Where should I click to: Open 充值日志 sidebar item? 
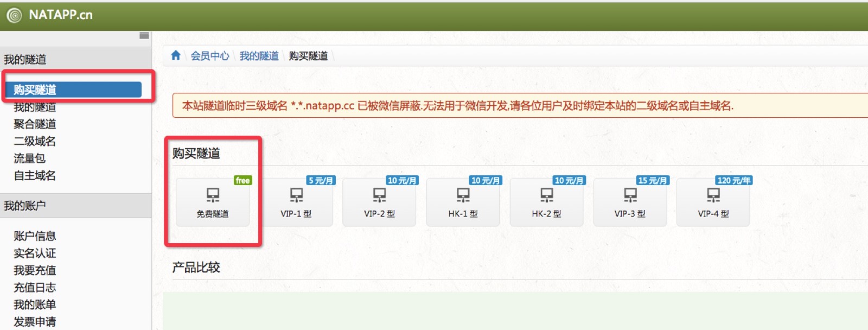tap(35, 288)
